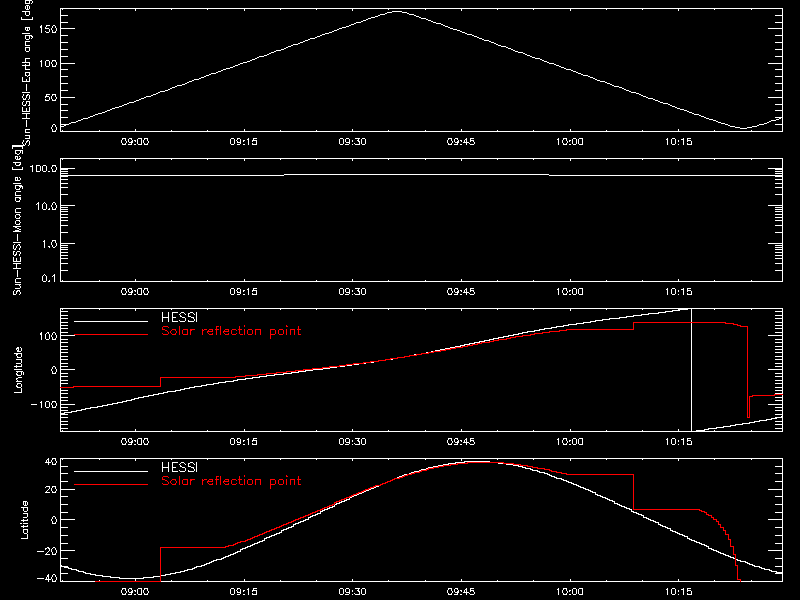Select 09:00 label under Earth angle plot

135,142
